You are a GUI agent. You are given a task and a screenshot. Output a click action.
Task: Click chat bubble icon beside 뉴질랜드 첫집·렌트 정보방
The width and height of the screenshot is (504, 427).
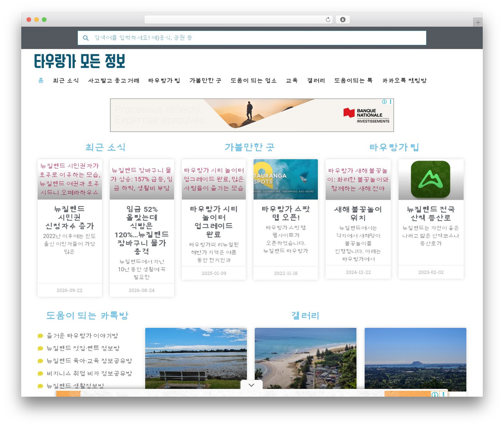click(40, 349)
